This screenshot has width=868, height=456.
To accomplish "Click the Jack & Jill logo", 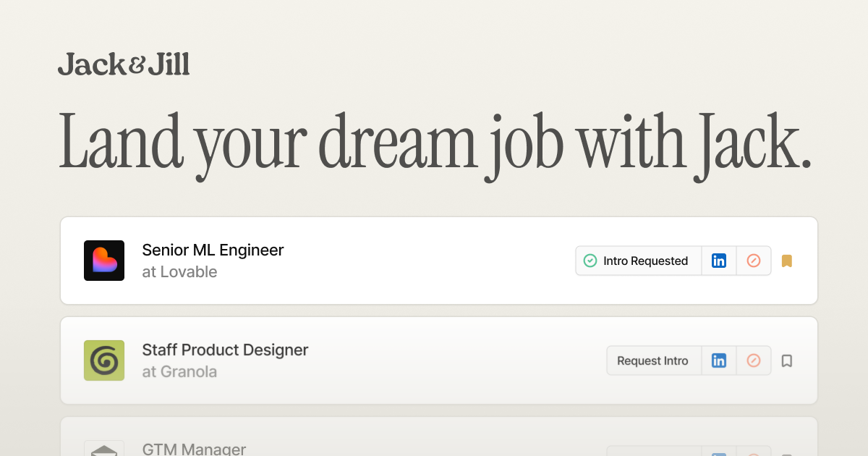I will tap(124, 64).
